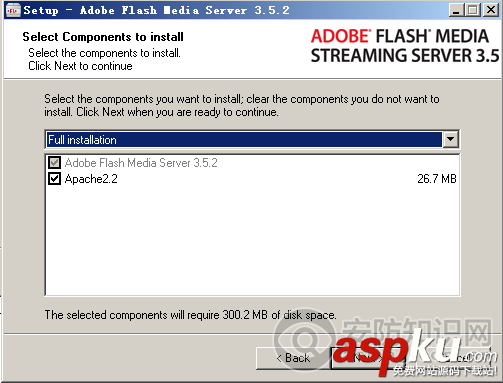This screenshot has width=503, height=383.
Task: Maximize the Setup window
Action: click(x=472, y=10)
